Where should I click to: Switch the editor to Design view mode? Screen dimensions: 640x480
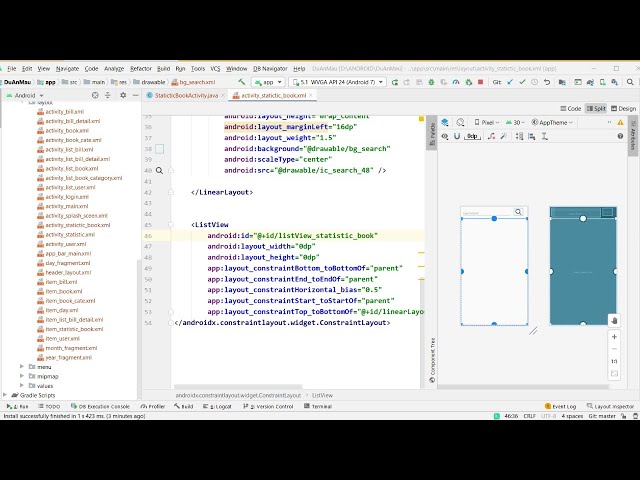click(623, 108)
